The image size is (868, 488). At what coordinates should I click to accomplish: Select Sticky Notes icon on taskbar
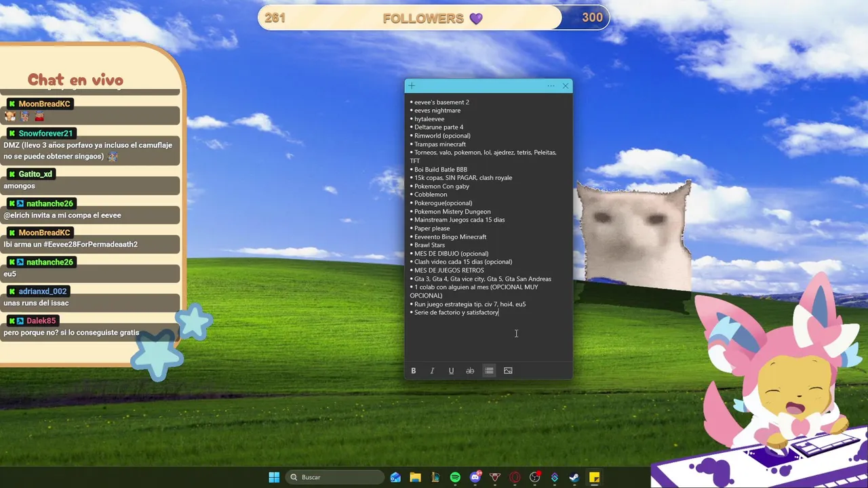click(x=594, y=477)
